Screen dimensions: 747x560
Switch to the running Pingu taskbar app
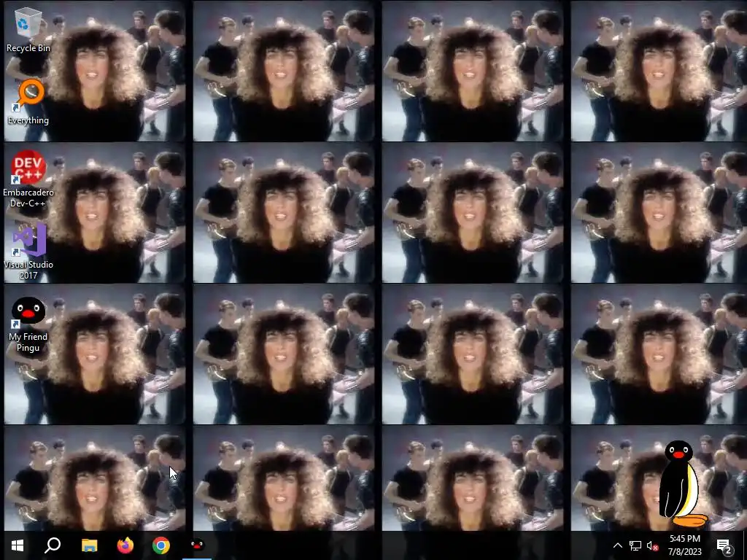click(197, 545)
